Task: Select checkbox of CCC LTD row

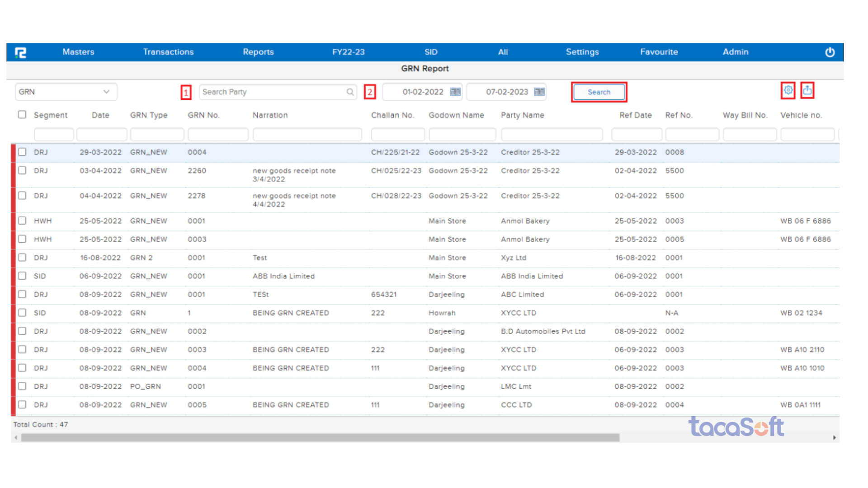Action: tap(22, 404)
